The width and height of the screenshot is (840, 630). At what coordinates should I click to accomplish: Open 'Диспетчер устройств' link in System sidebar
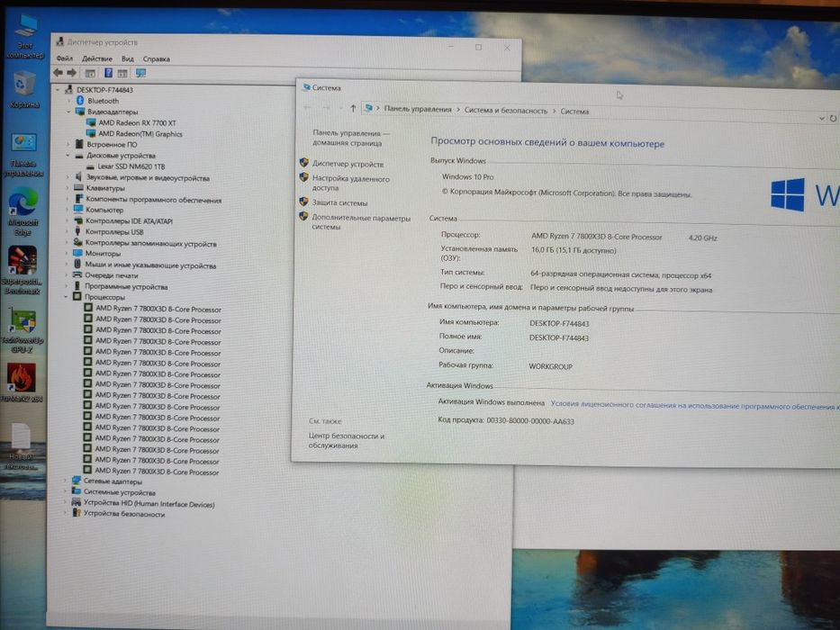coord(348,165)
